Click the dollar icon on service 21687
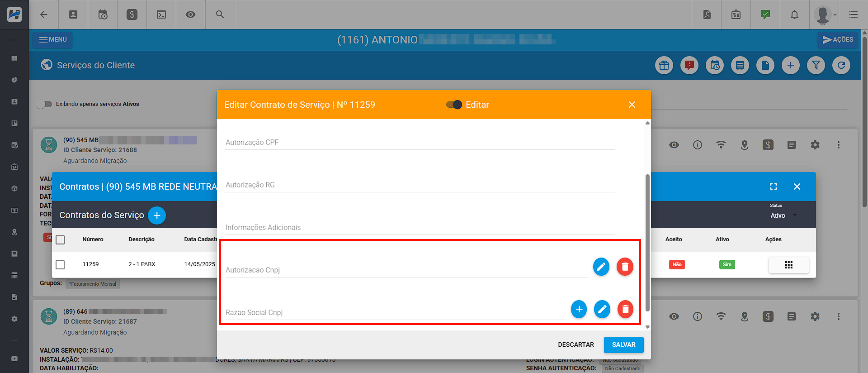Image resolution: width=868 pixels, height=373 pixels. point(768,316)
